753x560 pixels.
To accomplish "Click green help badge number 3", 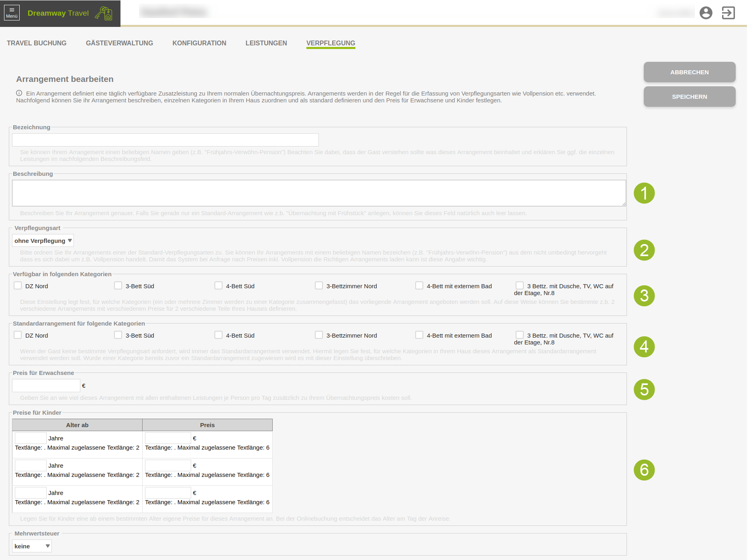I will pyautogui.click(x=644, y=296).
